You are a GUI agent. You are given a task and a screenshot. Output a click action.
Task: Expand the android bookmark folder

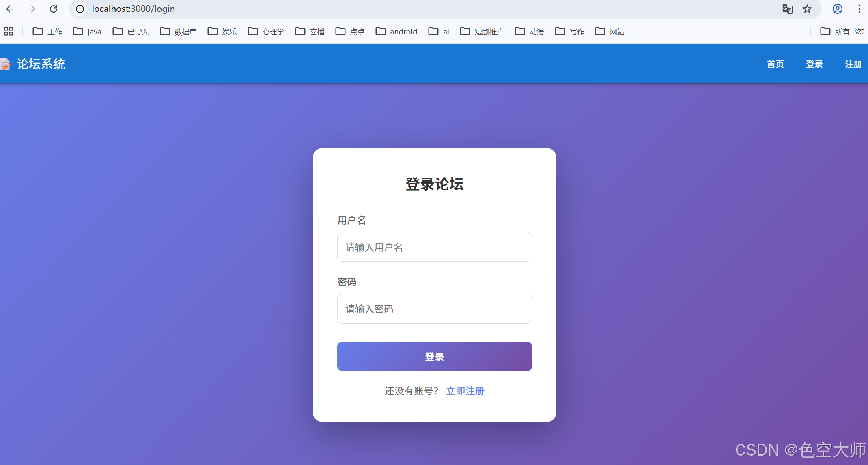[x=396, y=32]
